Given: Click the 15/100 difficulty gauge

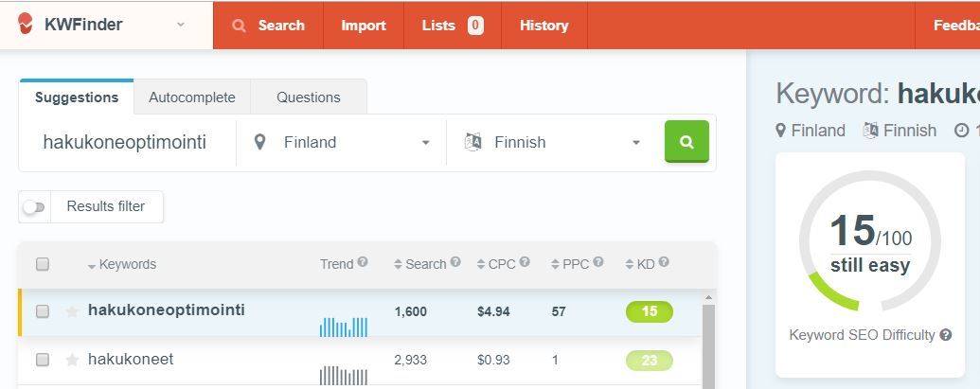Looking at the screenshot, I should tap(870, 241).
